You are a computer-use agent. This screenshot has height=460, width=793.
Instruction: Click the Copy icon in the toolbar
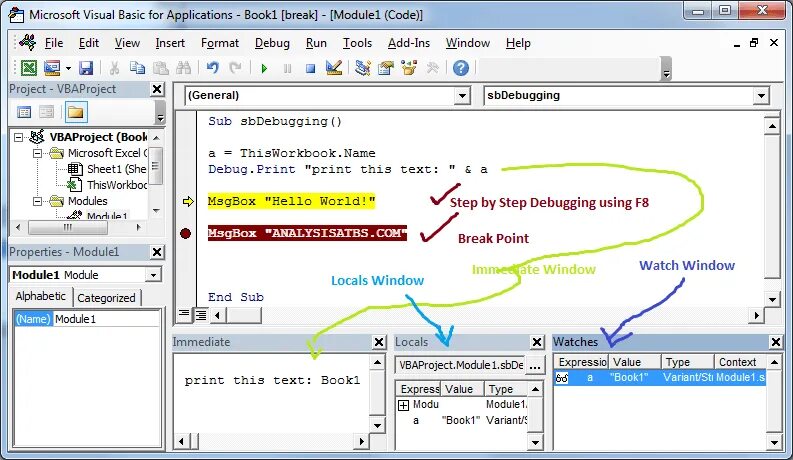tap(137, 68)
